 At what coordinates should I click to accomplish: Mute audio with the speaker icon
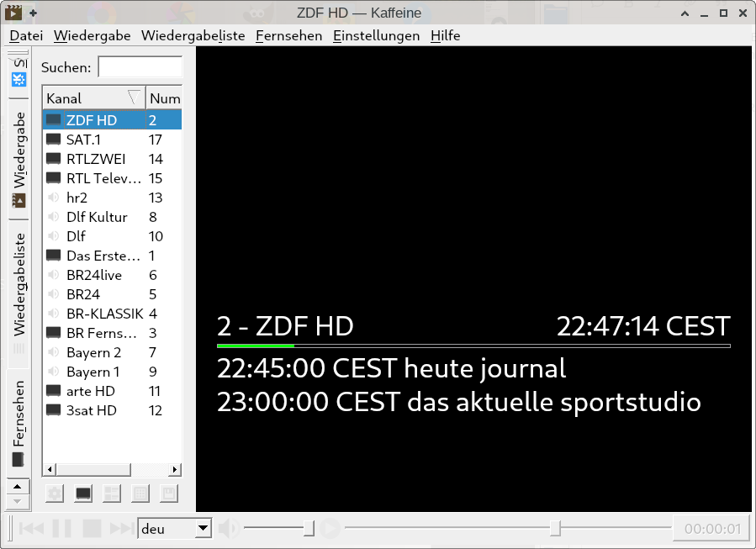[x=228, y=528]
